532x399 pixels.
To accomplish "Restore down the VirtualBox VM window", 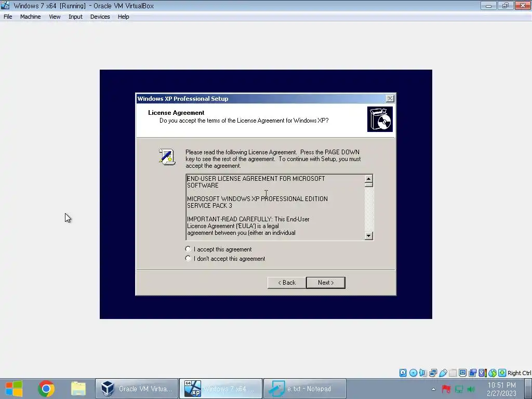I will coord(505,5).
